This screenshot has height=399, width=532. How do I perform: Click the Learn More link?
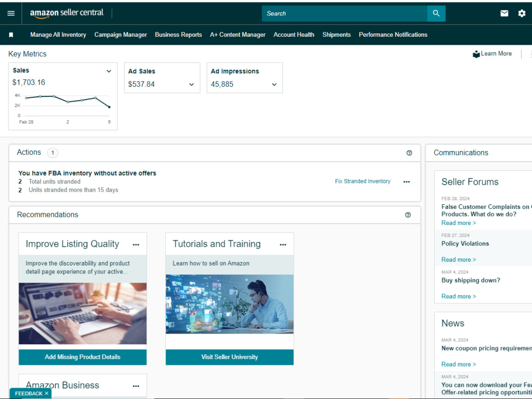pyautogui.click(x=496, y=54)
